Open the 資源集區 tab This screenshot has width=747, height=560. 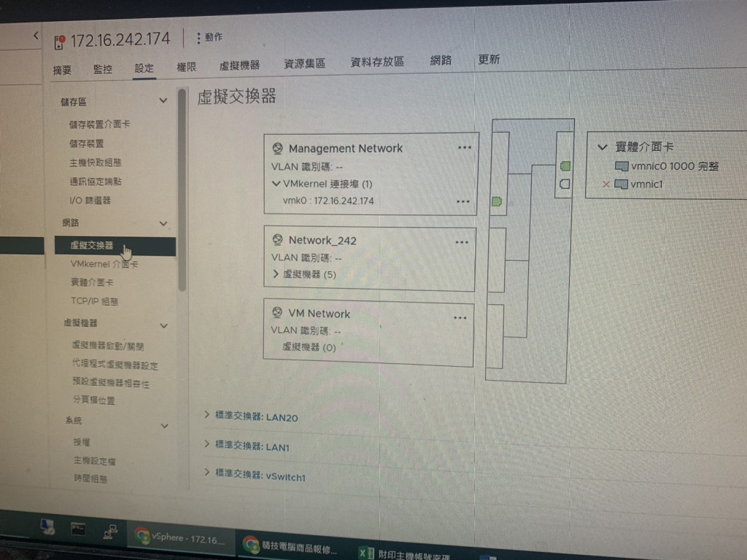304,63
